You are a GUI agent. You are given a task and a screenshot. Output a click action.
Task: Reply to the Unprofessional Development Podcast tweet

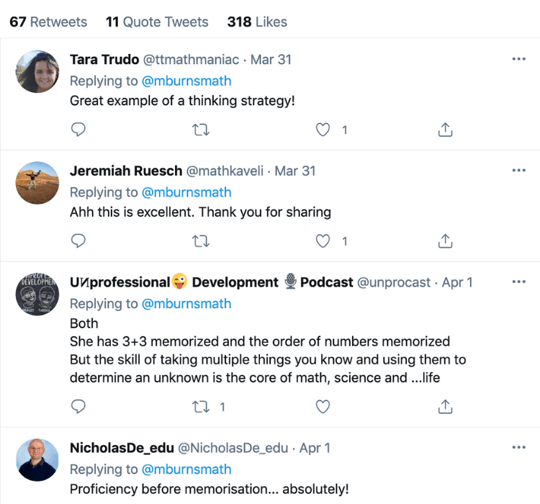pyautogui.click(x=78, y=407)
